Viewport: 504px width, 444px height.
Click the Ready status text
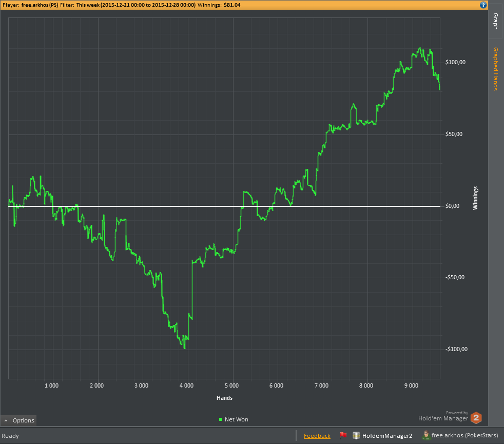click(10, 436)
